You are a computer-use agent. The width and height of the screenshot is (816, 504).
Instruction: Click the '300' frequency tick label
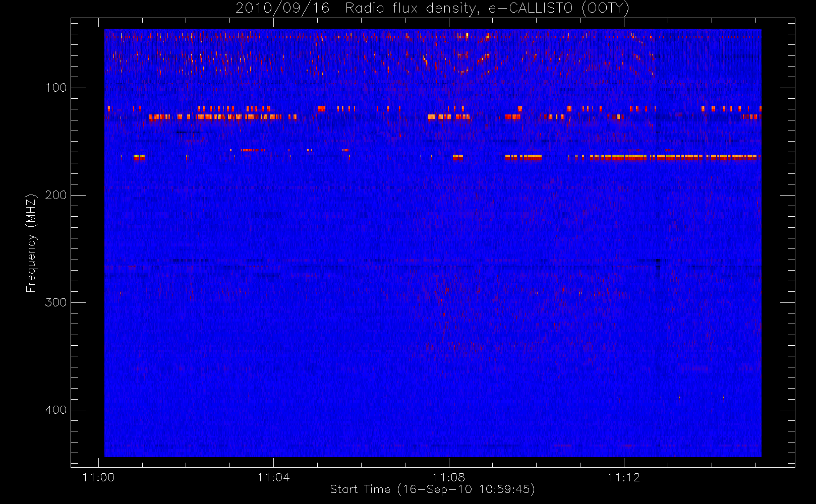[x=55, y=302]
